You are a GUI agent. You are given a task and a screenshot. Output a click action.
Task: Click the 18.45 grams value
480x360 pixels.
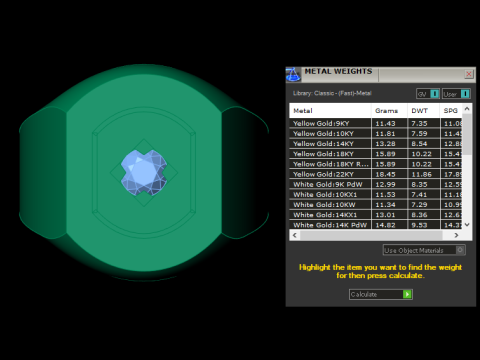(385, 174)
